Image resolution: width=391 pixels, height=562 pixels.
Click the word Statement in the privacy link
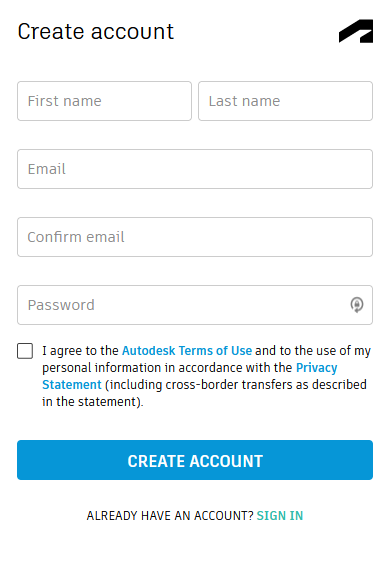coord(72,385)
